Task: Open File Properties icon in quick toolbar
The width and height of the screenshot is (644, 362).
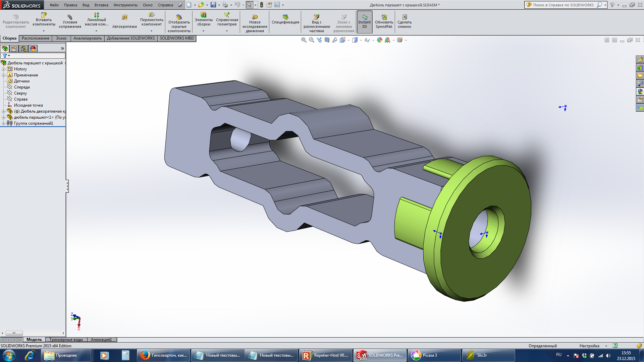Action: (x=269, y=5)
